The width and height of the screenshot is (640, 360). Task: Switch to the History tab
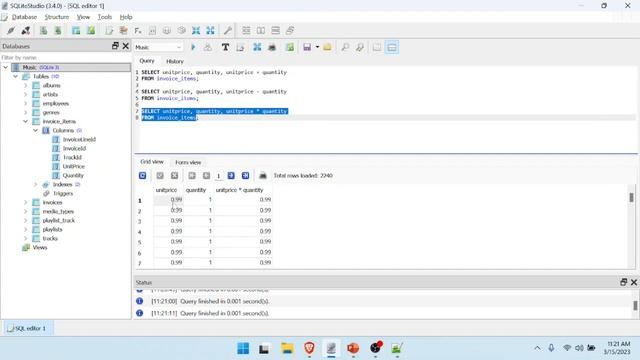tap(175, 61)
